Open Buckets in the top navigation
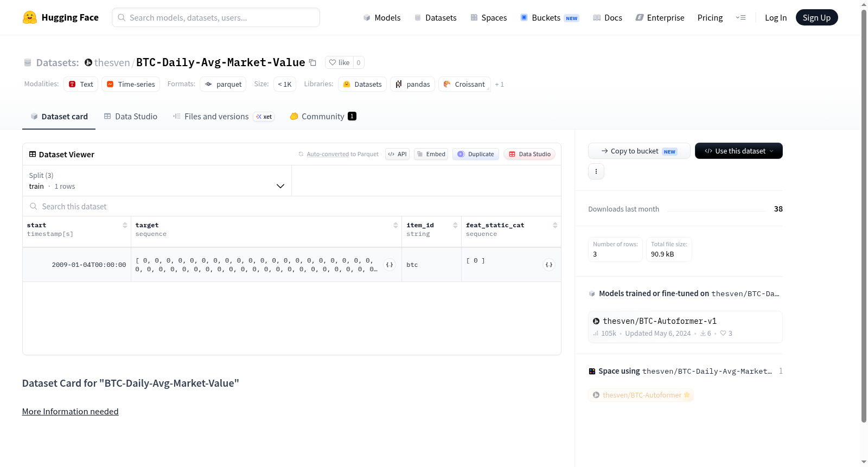Screen dimensions: 868x467 [550, 17]
